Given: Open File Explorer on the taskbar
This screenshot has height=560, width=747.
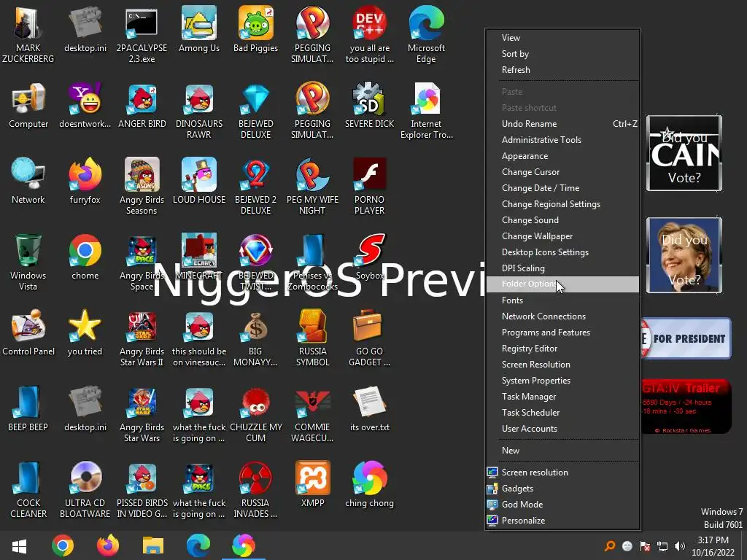Looking at the screenshot, I should (x=153, y=545).
